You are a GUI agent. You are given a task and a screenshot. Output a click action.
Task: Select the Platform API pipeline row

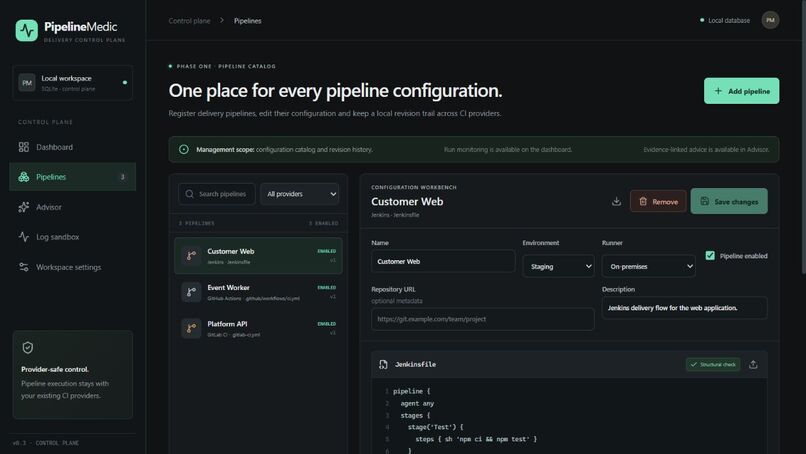pyautogui.click(x=259, y=328)
